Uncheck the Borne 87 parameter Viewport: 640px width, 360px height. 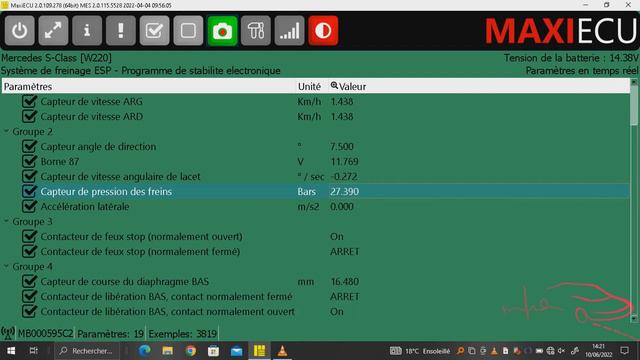(29, 161)
